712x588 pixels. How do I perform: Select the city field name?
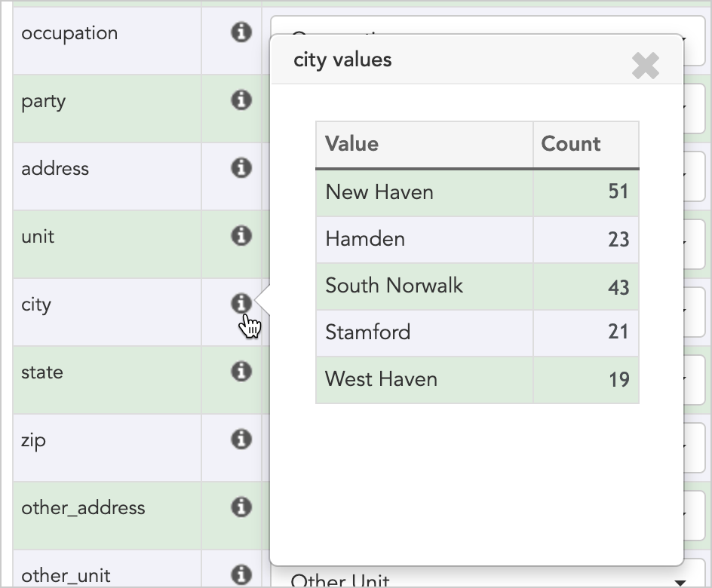(x=35, y=304)
